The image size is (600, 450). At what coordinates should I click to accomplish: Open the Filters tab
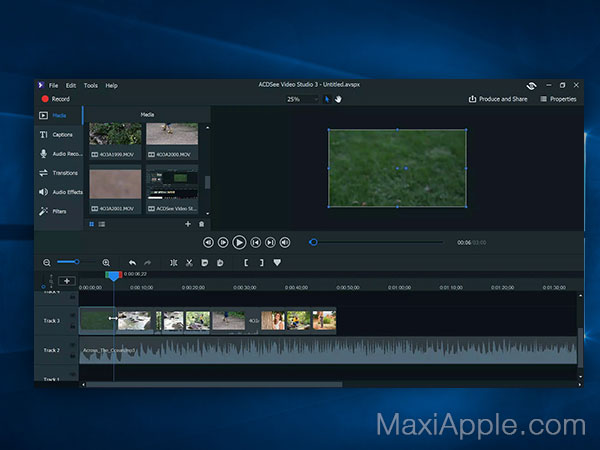point(58,211)
